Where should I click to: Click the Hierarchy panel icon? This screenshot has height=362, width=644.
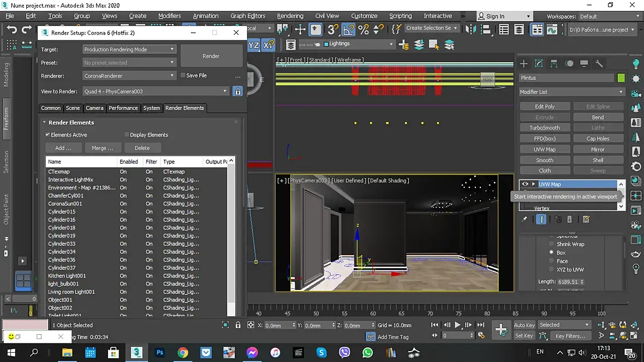[x=554, y=64]
